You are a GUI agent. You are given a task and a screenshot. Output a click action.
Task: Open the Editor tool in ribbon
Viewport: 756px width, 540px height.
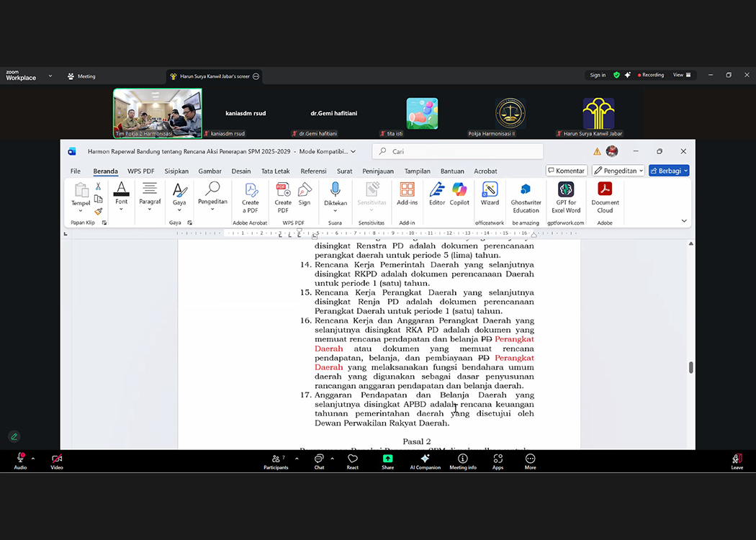click(x=437, y=190)
